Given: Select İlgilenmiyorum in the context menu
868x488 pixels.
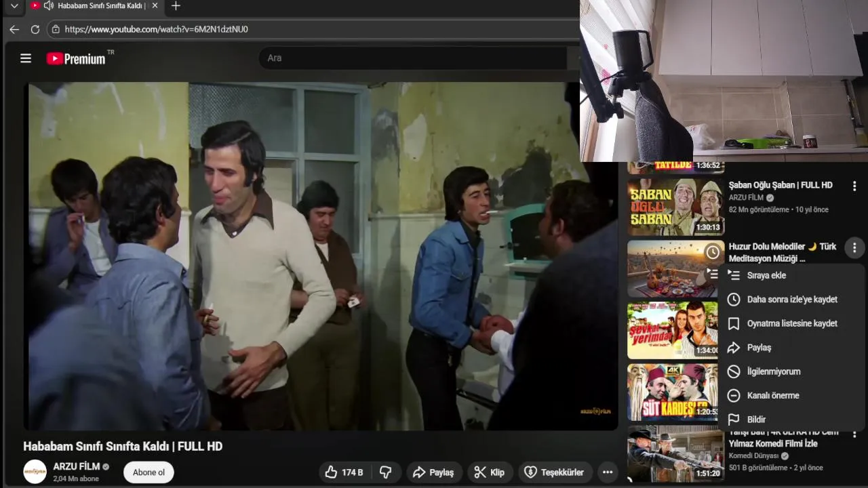Looking at the screenshot, I should [x=791, y=371].
